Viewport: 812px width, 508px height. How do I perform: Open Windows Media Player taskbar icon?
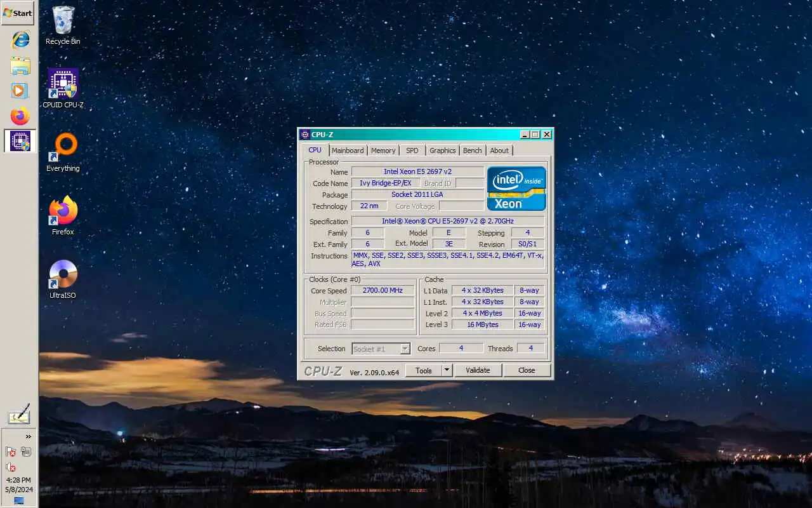tap(20, 91)
